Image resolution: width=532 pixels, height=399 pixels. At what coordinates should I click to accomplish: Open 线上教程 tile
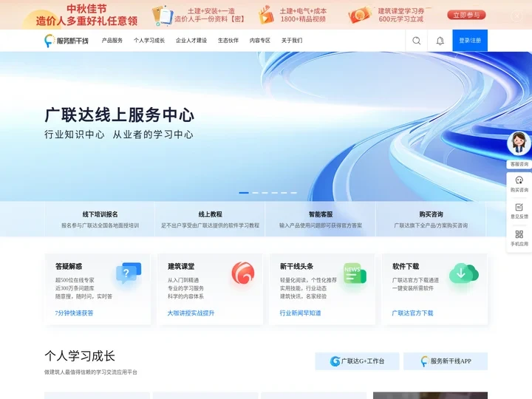(x=210, y=219)
